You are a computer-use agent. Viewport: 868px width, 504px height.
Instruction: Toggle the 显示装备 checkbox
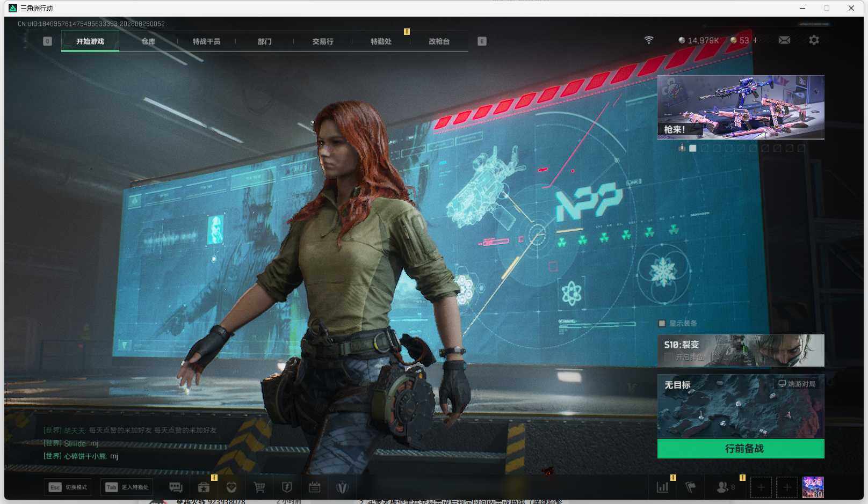coord(662,323)
